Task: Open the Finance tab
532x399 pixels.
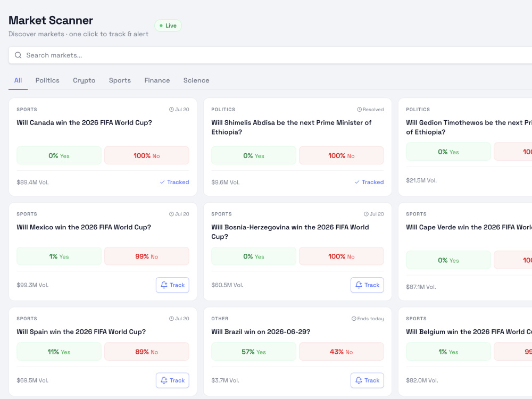Action: (x=157, y=80)
